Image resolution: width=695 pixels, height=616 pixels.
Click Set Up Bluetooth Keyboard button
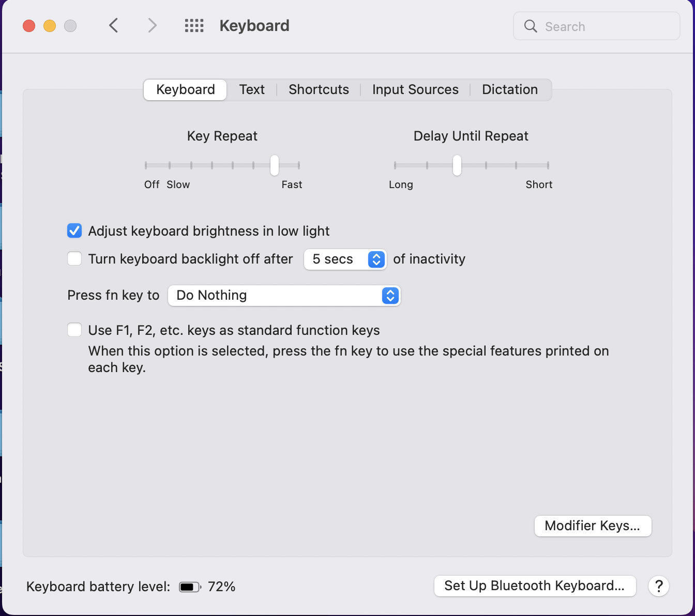point(535,586)
